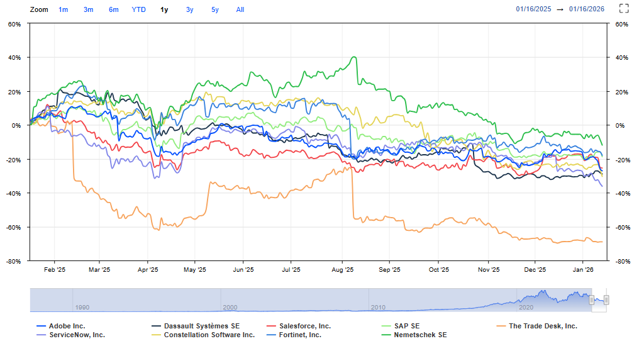Select the 3y zoom range
This screenshot has width=644, height=346.
pyautogui.click(x=190, y=9)
